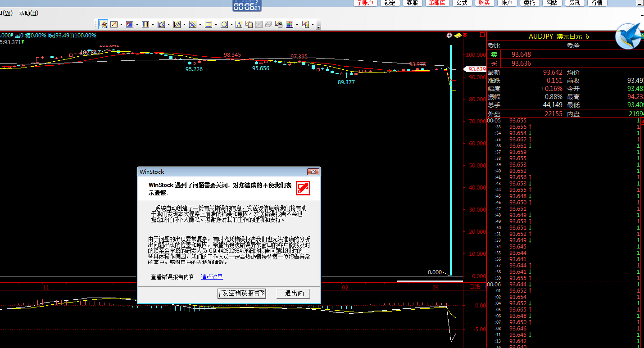Select the eraser tool in the toolbar
The image size is (644, 348).
(x=268, y=24)
